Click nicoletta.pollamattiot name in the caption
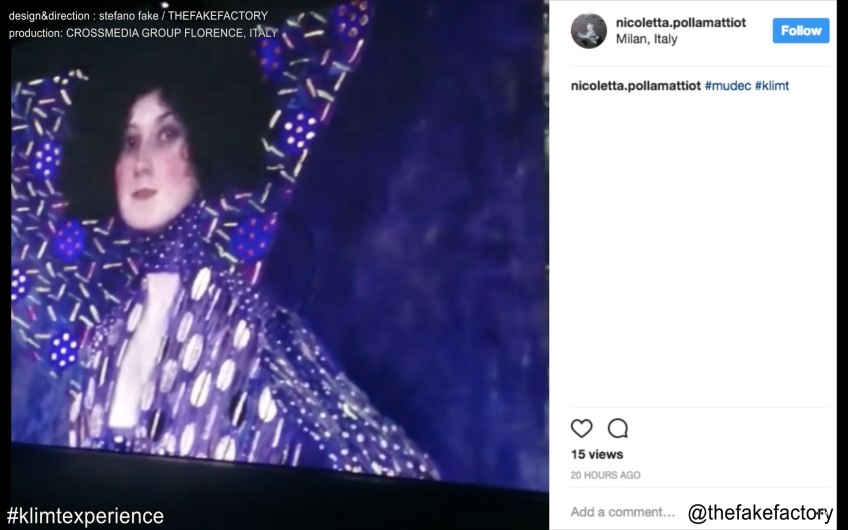The height and width of the screenshot is (530, 848). coord(635,85)
